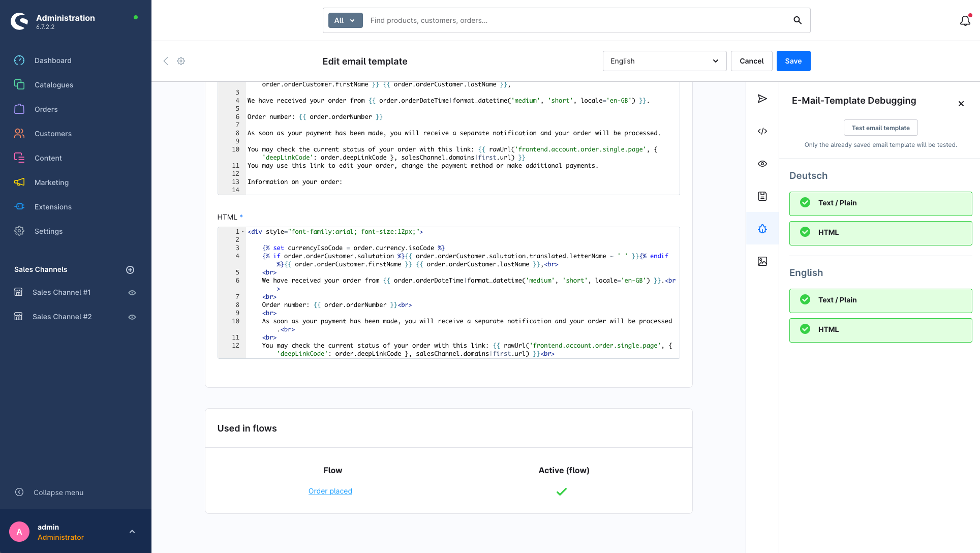This screenshot has height=553, width=980.
Task: Click the save disk side icon
Action: tap(762, 196)
